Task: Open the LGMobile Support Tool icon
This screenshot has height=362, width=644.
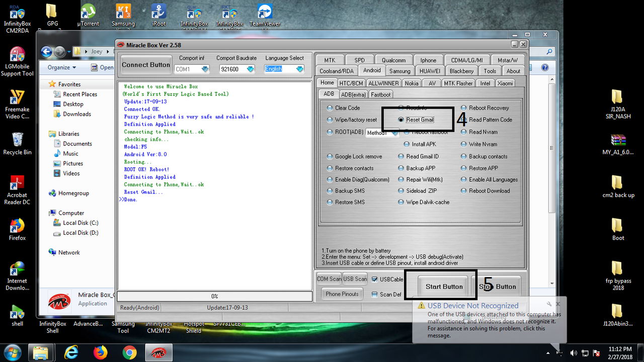Action: 17,61
